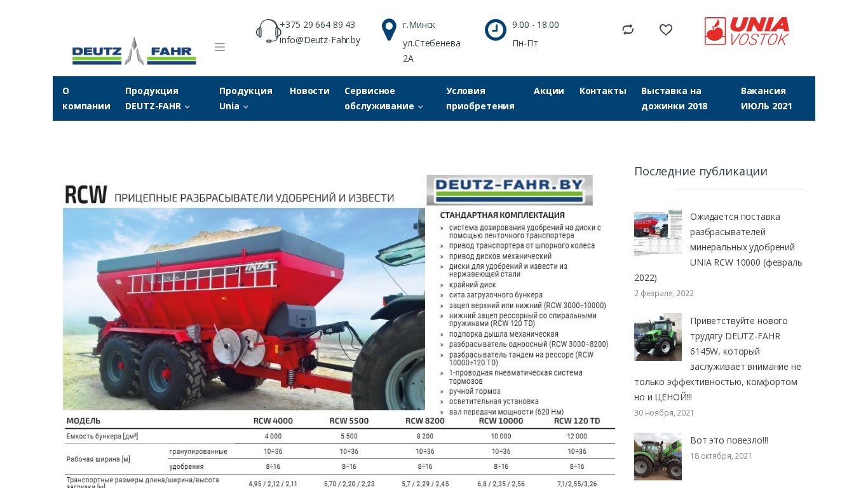
Task: Open the Акции menu item
Action: tap(549, 91)
